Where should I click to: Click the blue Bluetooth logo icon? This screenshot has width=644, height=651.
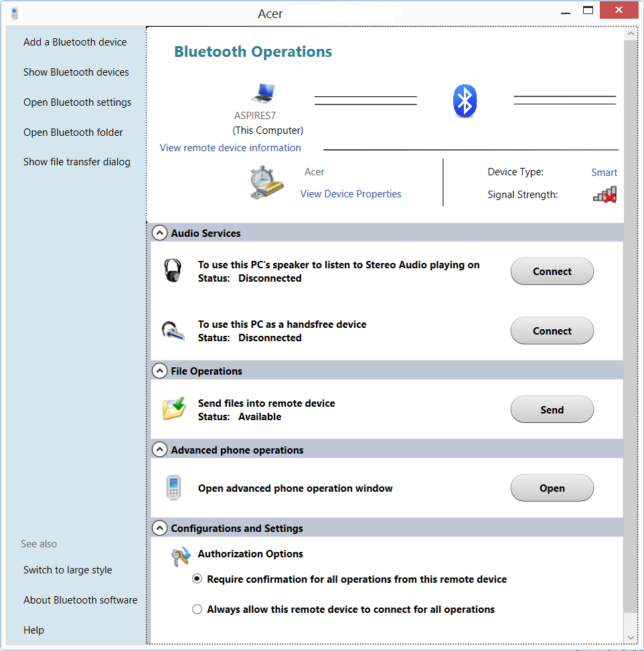[x=465, y=101]
